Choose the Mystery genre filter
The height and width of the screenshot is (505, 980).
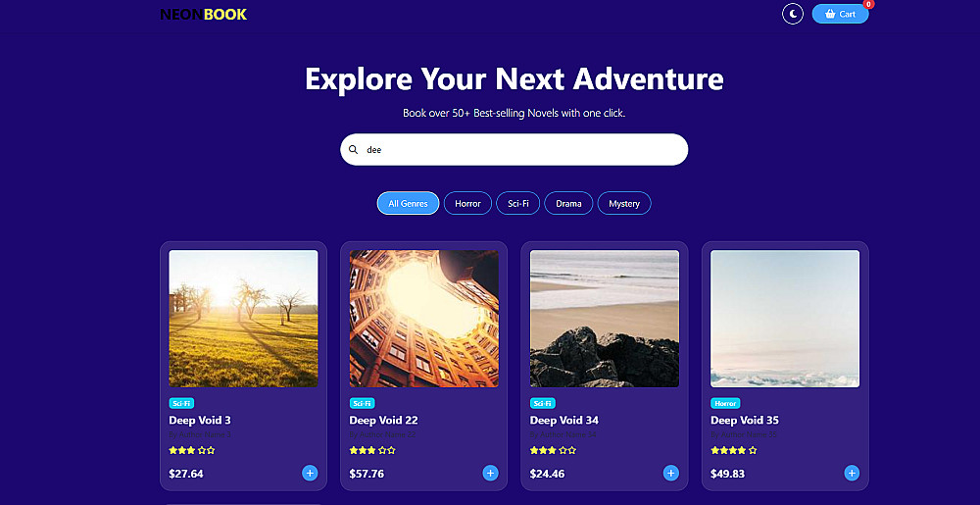(x=624, y=204)
